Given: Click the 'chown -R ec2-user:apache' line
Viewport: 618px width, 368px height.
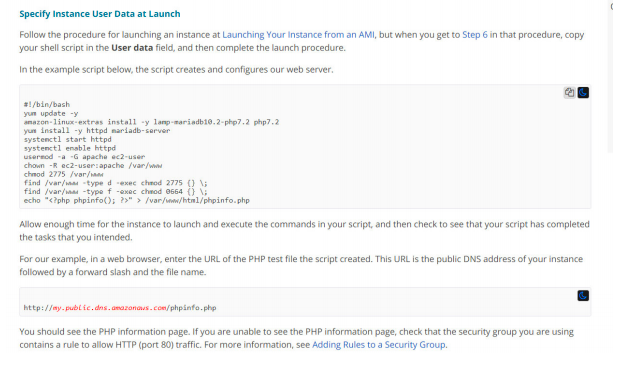Looking at the screenshot, I should (x=93, y=165).
